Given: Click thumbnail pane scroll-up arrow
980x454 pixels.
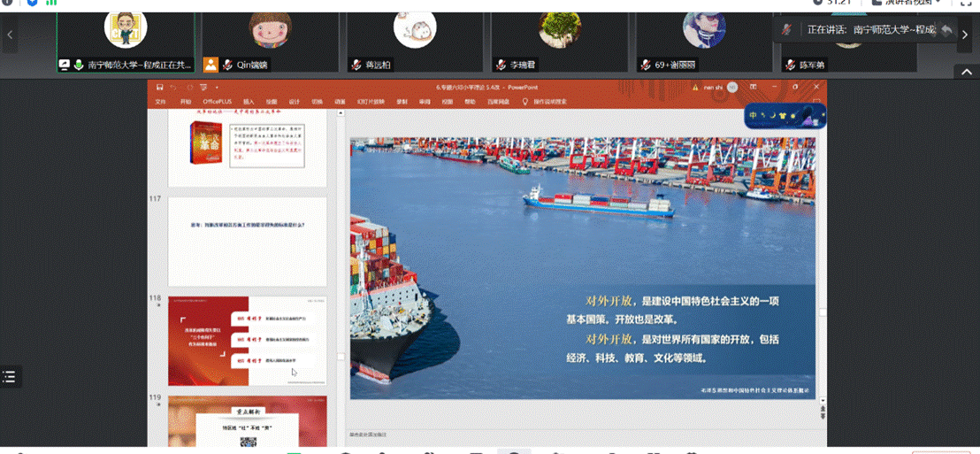Looking at the screenshot, I should point(341,113).
